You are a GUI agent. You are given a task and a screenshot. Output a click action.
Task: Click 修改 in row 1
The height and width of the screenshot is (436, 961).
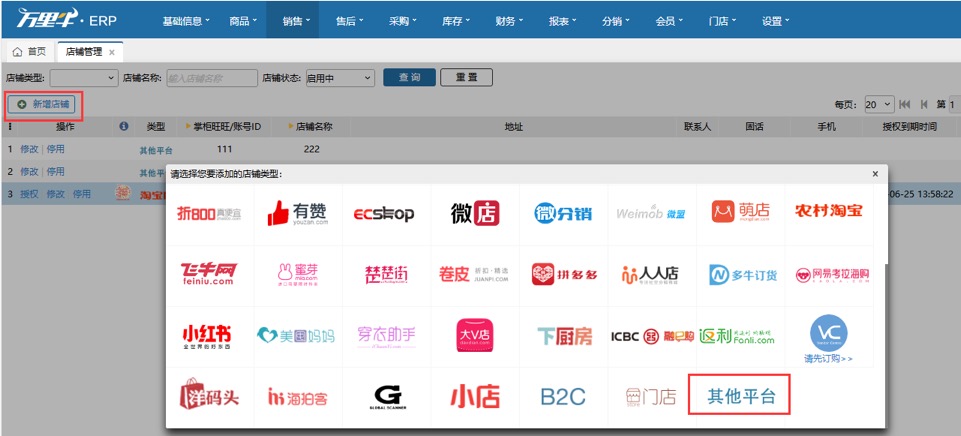click(29, 149)
